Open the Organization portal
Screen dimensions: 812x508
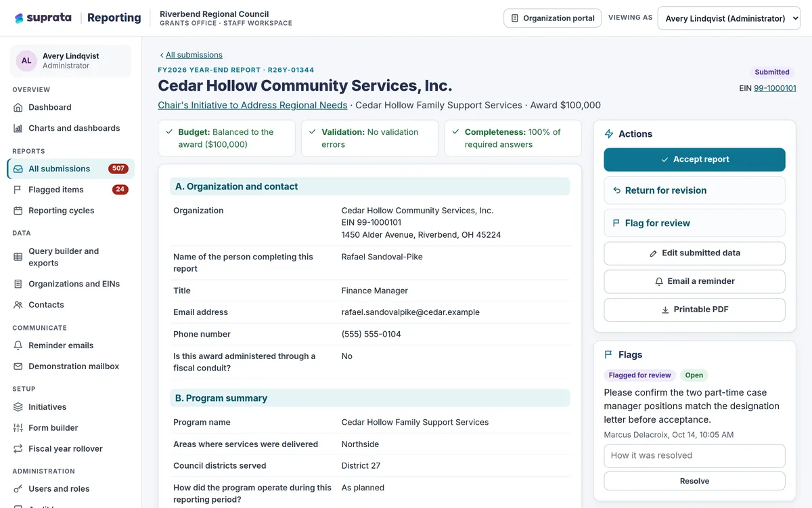553,18
